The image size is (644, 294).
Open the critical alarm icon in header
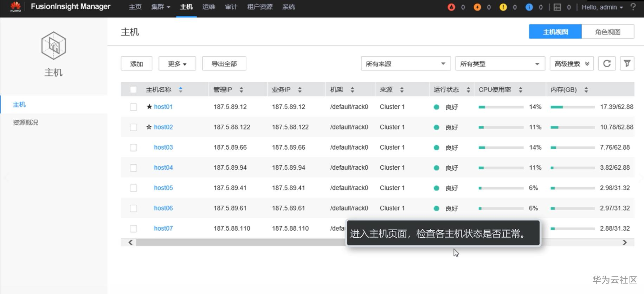[451, 7]
